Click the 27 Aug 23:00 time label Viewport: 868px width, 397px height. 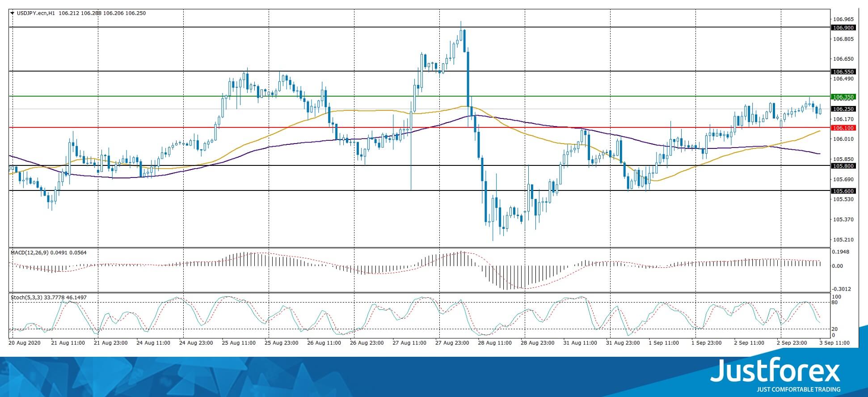[452, 343]
